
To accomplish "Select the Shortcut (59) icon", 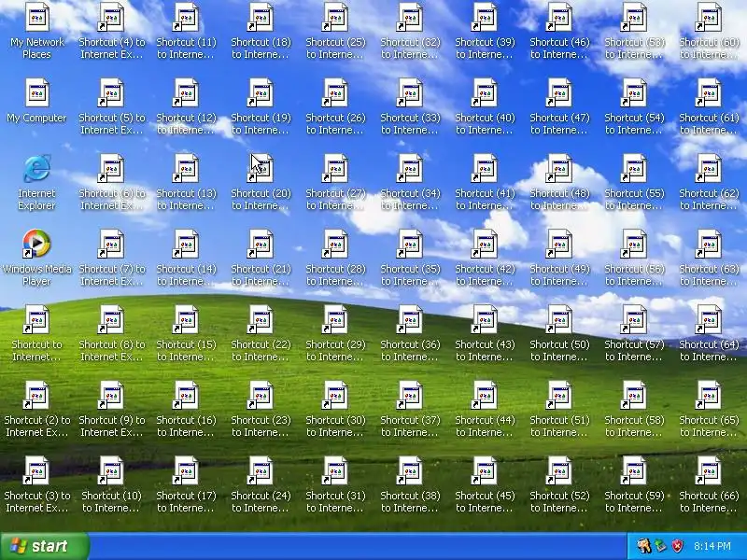I will click(x=635, y=471).
